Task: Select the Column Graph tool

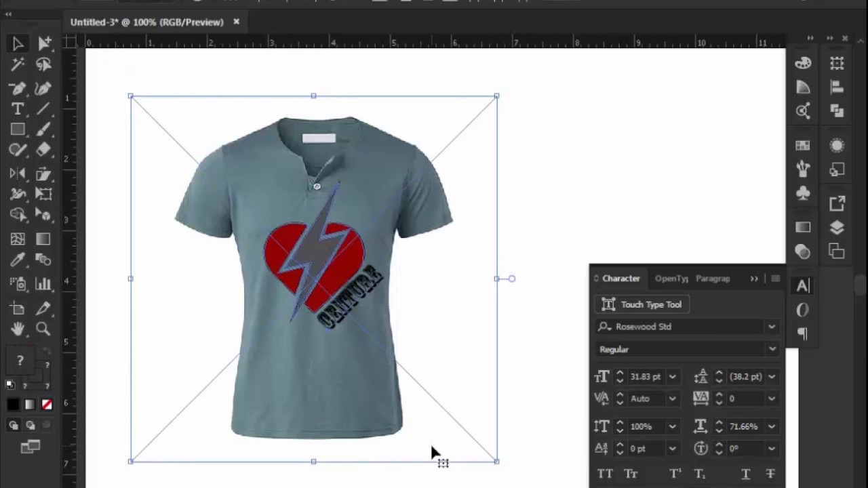Action: 43,284
